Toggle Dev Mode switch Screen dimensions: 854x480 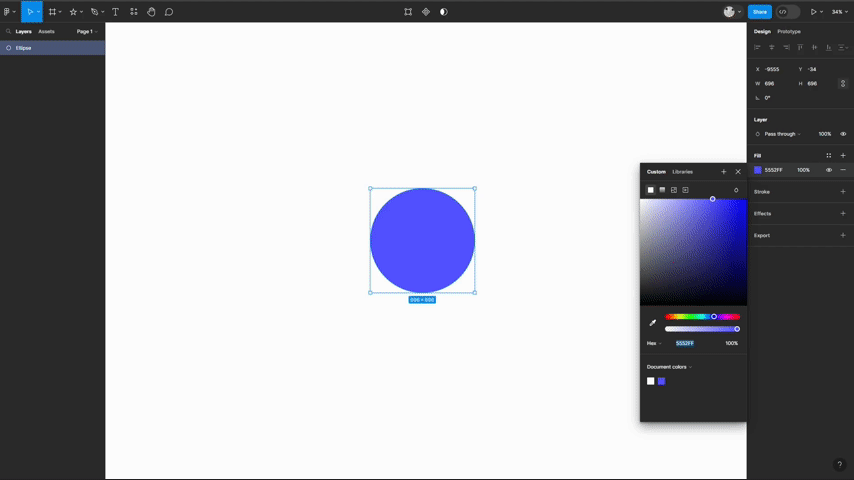coord(788,11)
